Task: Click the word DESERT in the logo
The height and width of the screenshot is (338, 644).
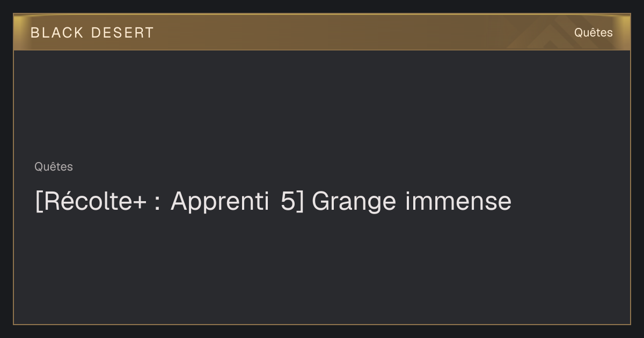Action: (122, 33)
